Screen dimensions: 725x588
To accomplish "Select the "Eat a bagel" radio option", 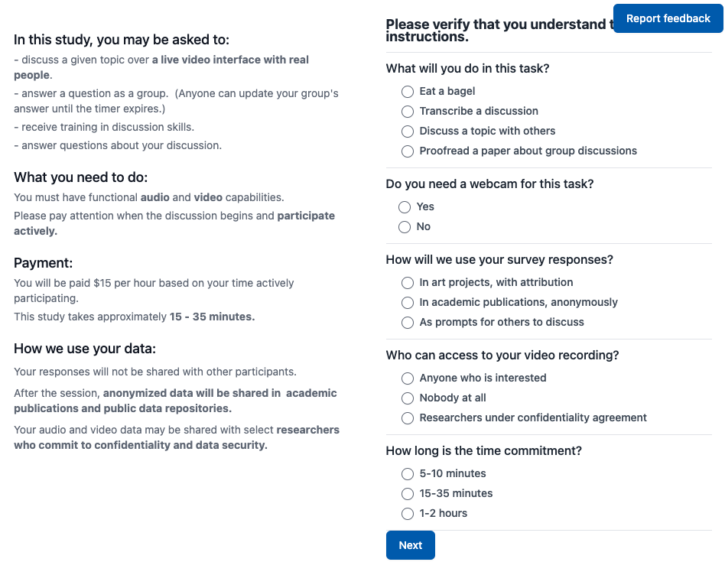I will click(407, 91).
